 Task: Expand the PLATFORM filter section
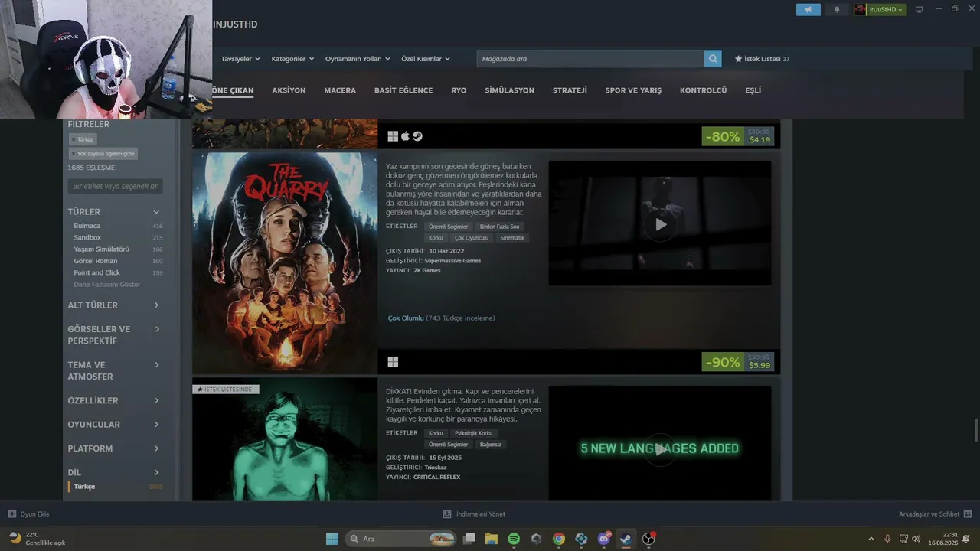coord(115,448)
